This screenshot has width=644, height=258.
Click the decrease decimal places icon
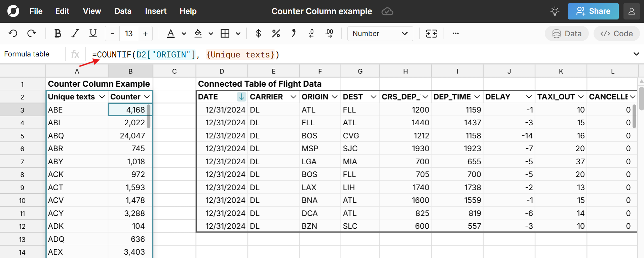311,34
